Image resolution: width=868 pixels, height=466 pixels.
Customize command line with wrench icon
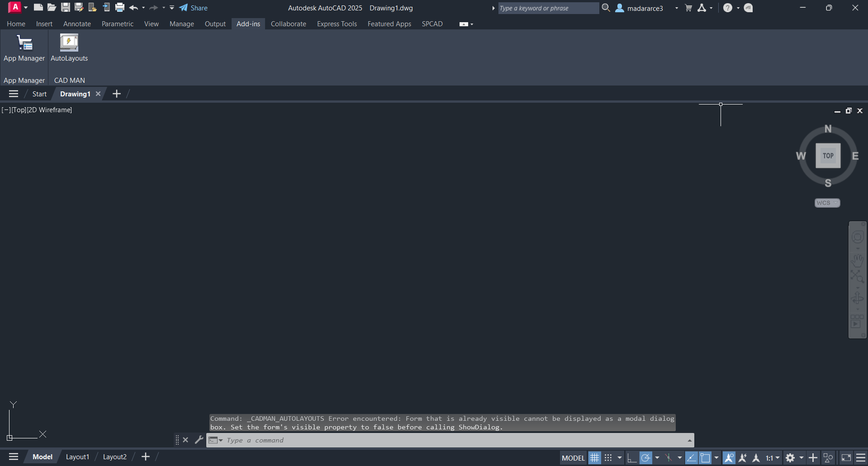[199, 439]
